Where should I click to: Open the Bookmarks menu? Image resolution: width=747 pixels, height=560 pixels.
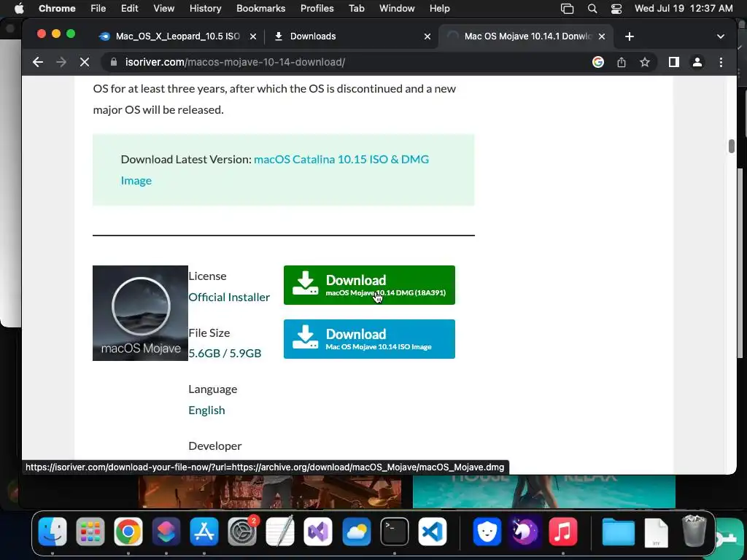[260, 9]
